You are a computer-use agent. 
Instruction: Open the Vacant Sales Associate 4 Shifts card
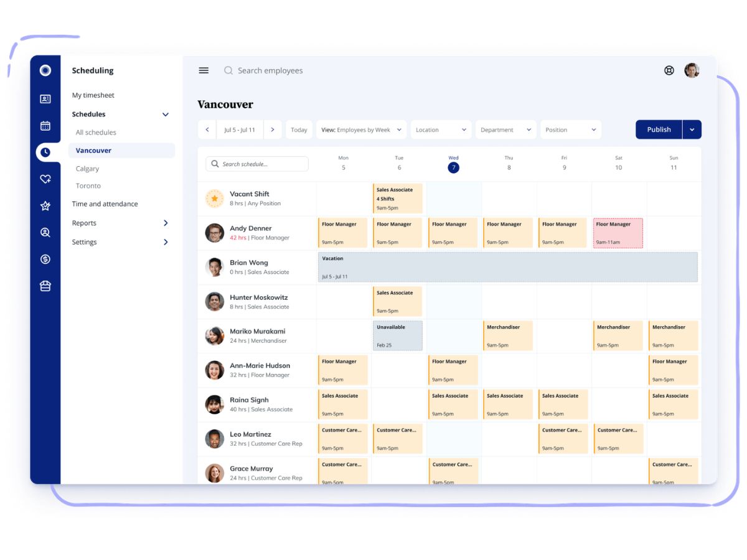[x=397, y=198]
